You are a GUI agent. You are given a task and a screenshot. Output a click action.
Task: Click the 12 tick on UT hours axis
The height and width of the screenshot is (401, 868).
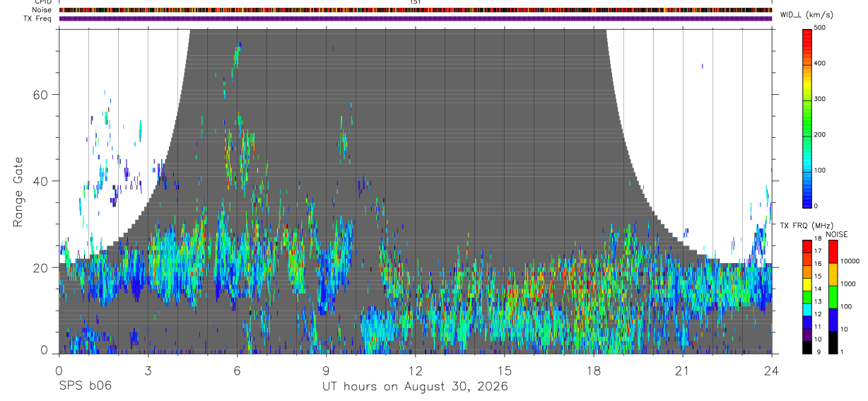[415, 371]
